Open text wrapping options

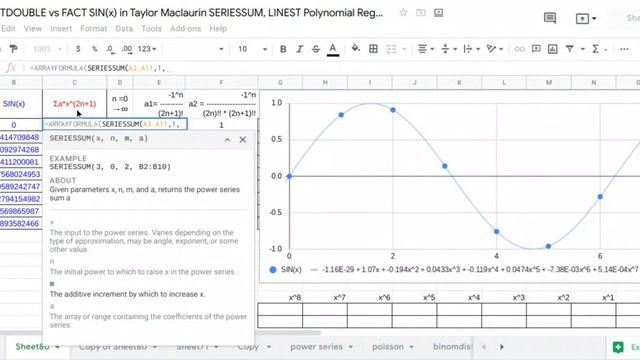tap(471, 49)
